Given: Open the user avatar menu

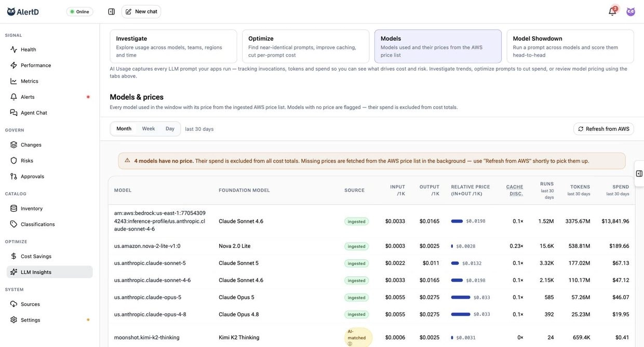Looking at the screenshot, I should 630,11.
